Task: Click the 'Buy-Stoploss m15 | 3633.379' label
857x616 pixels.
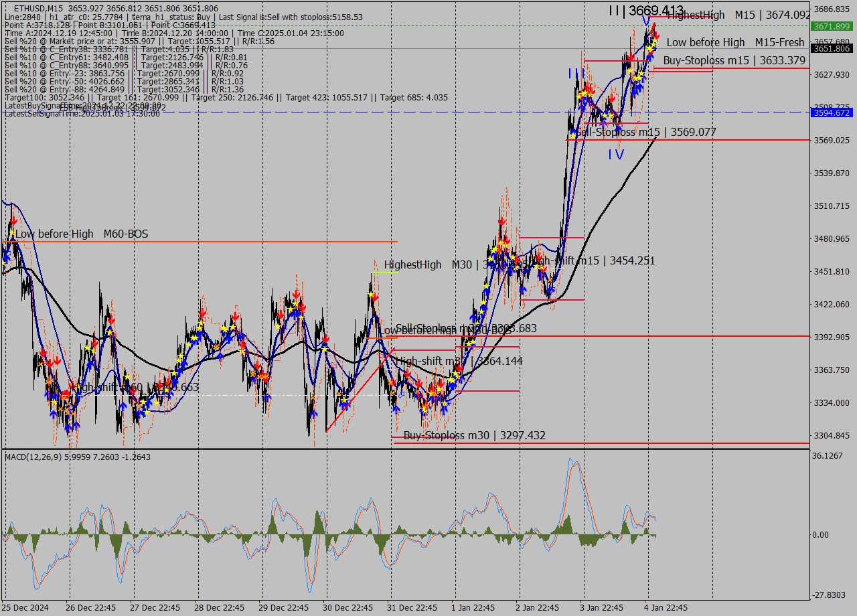Action: [x=734, y=60]
